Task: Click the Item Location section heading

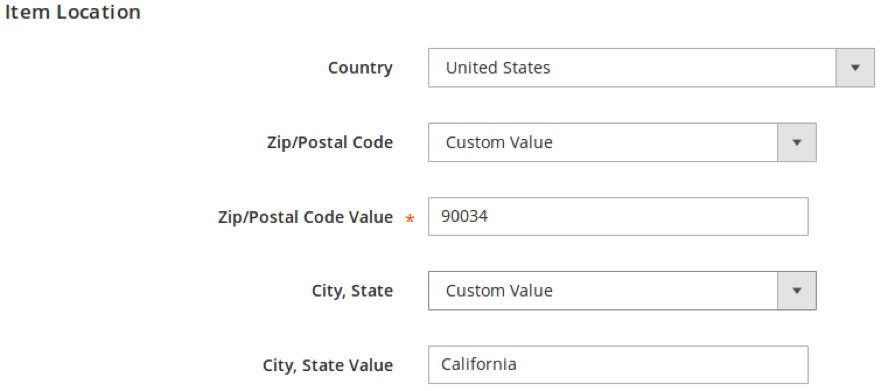Action: point(72,12)
